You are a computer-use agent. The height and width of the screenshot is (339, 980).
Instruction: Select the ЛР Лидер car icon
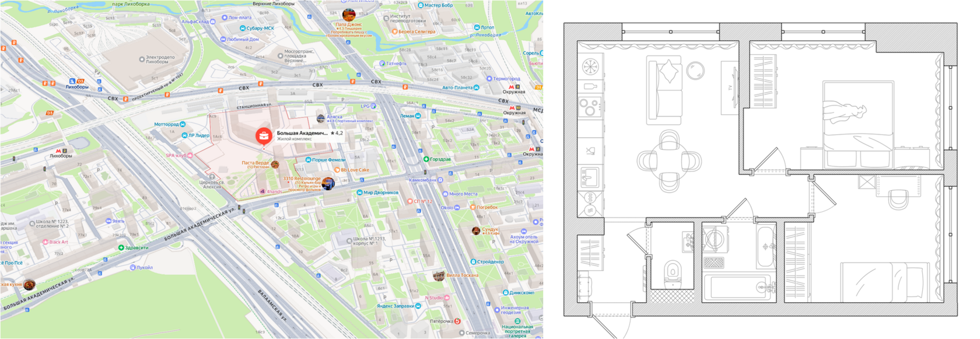pos(185,135)
